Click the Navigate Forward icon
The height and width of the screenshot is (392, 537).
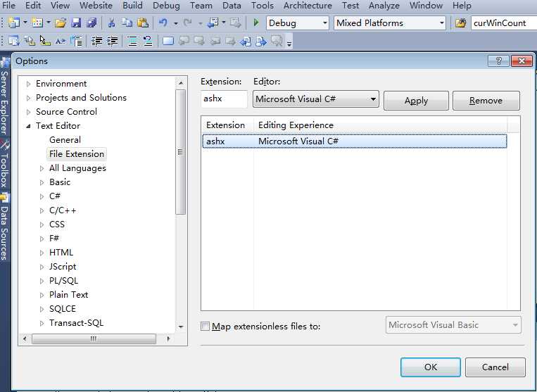236,23
